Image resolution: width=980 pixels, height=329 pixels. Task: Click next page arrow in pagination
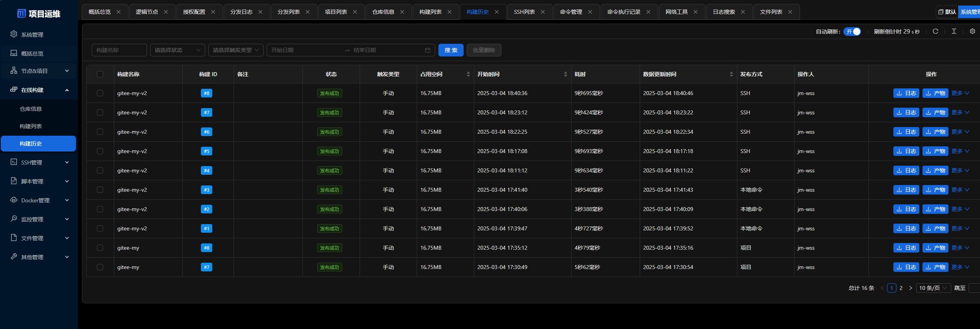[910, 288]
